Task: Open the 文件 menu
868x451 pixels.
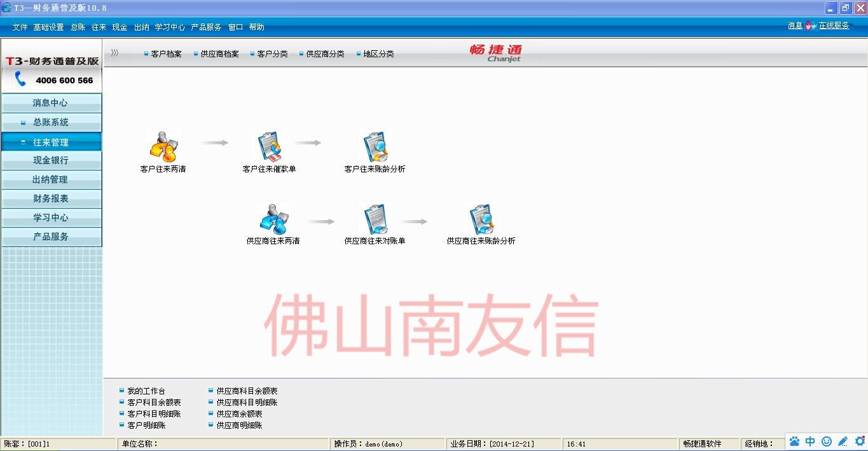Action: pyautogui.click(x=20, y=27)
